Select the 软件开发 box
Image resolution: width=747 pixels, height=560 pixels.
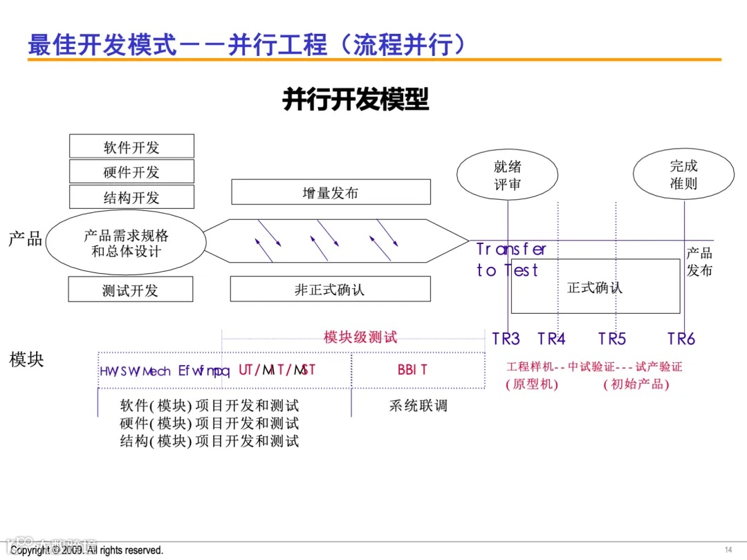pyautogui.click(x=131, y=145)
